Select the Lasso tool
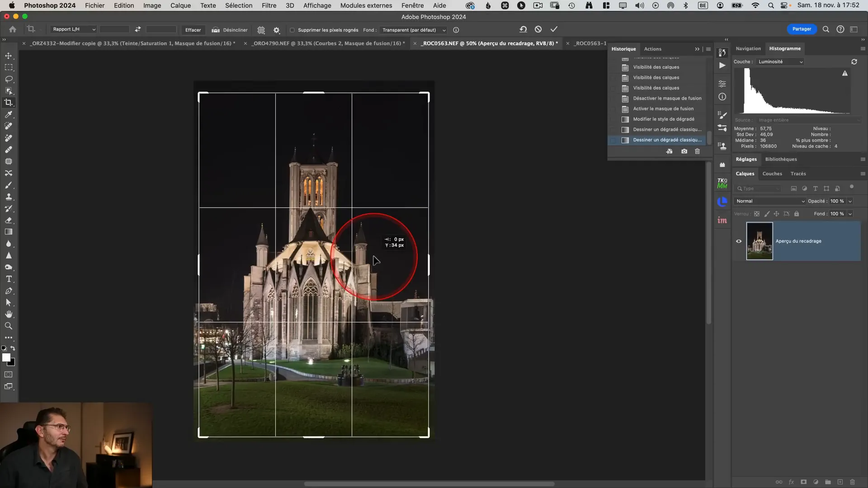Screen dimensions: 868x488 (9, 79)
